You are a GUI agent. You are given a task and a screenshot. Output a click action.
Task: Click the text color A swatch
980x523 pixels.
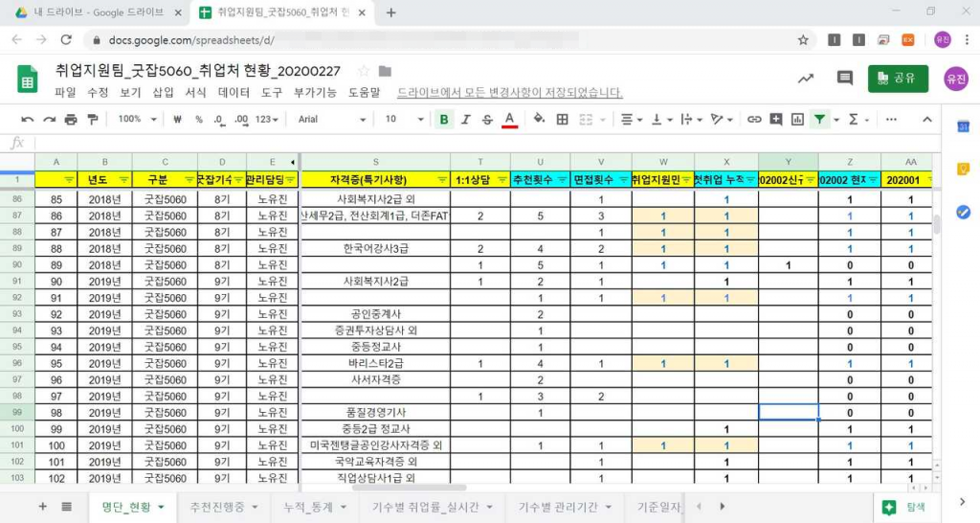tap(510, 120)
